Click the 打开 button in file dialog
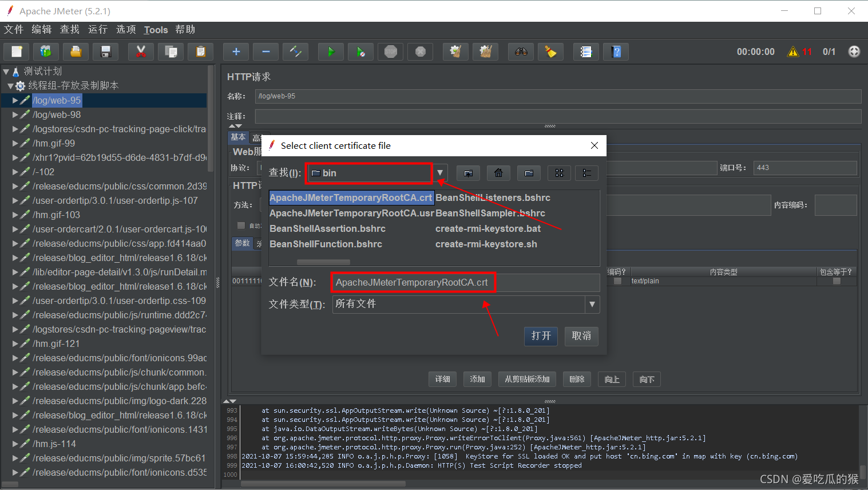868x490 pixels. tap(541, 336)
